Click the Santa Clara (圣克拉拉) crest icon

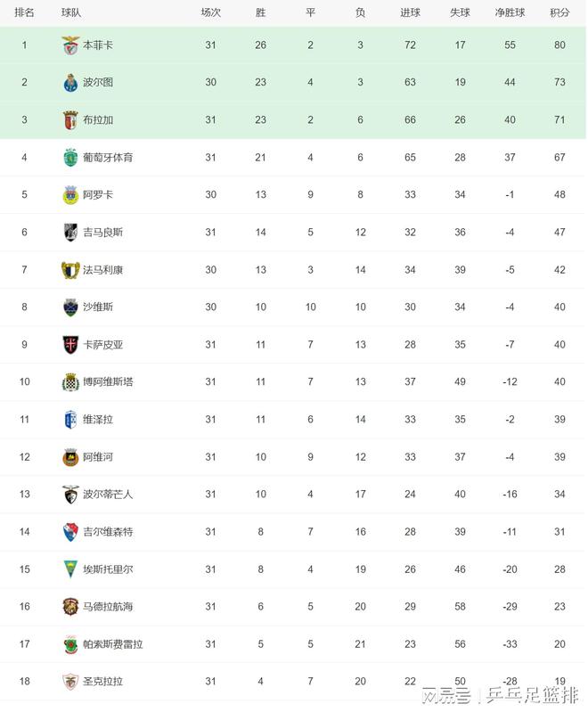(x=71, y=681)
